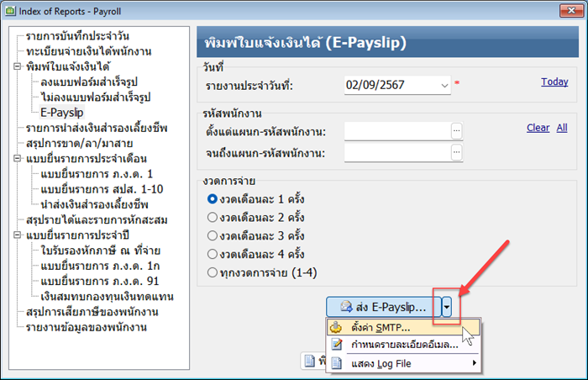Open the date dropdown for รายงานประจำวันที่
This screenshot has height=380, width=588.
[x=444, y=85]
